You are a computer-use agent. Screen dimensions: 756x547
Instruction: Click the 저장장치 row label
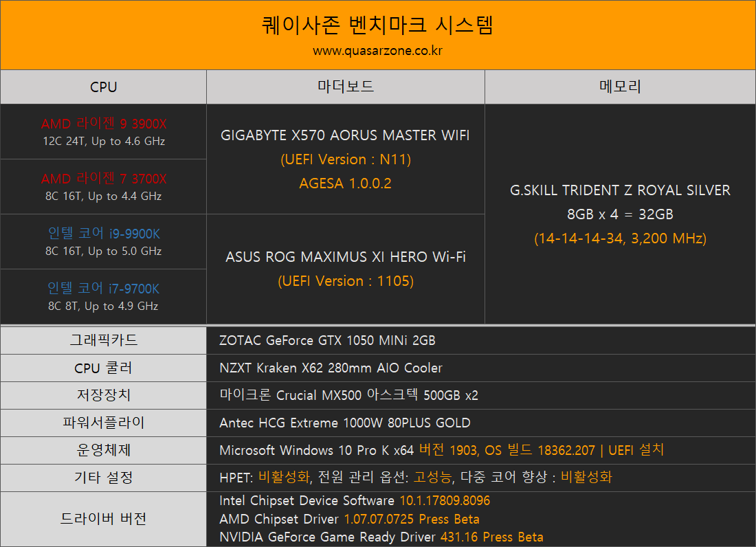point(104,395)
